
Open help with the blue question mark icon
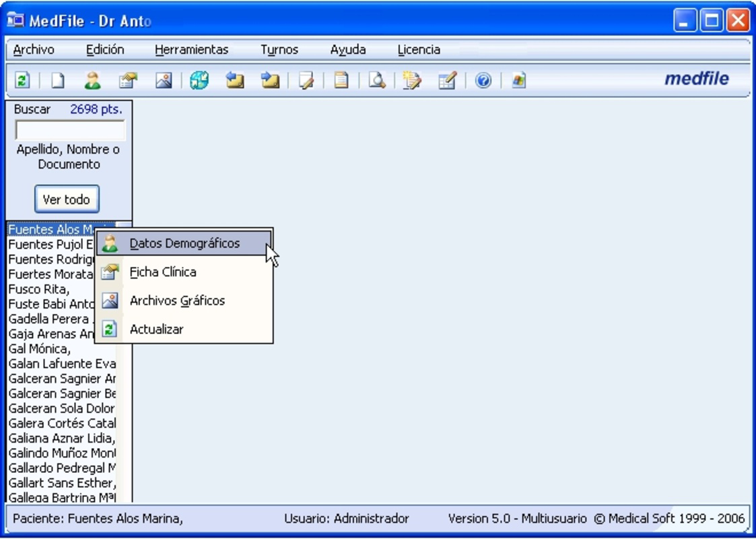click(x=483, y=80)
